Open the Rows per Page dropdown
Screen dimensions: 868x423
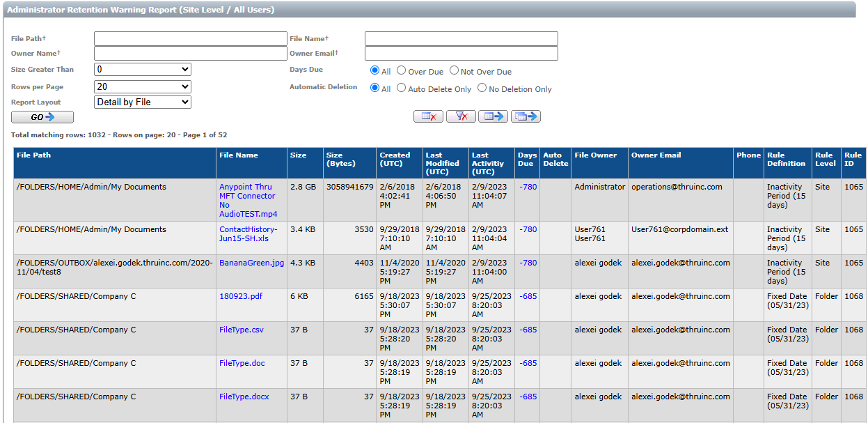[x=143, y=86]
